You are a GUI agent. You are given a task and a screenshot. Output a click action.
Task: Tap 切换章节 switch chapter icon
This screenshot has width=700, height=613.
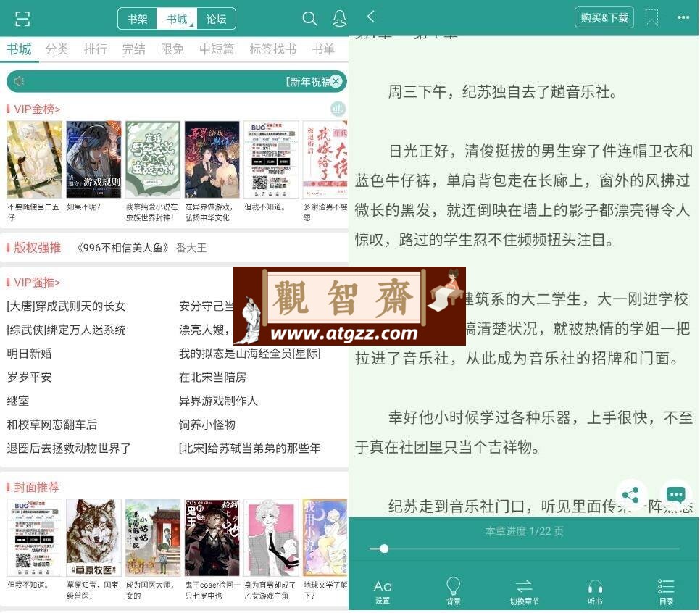(x=524, y=592)
